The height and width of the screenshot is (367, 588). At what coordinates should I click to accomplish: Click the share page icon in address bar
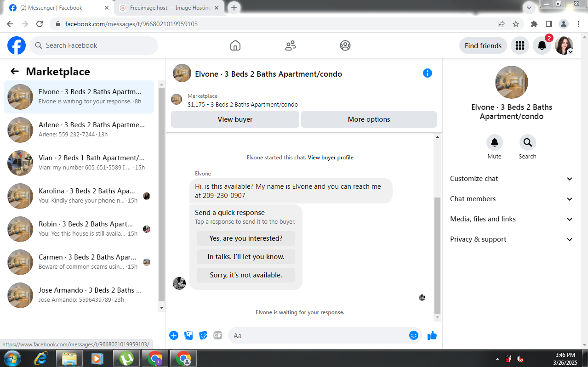click(501, 24)
